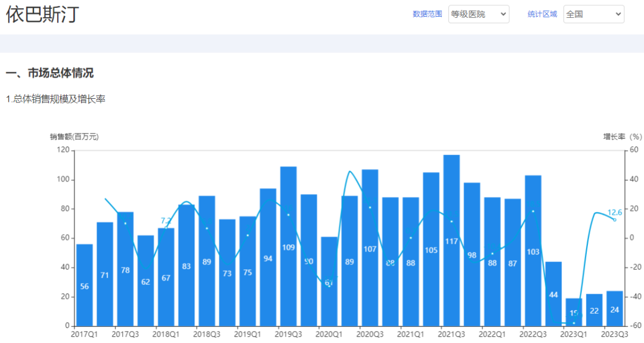Select the 2023Q3 bar showing 24
Image resolution: width=644 pixels, height=343 pixels.
click(x=615, y=308)
